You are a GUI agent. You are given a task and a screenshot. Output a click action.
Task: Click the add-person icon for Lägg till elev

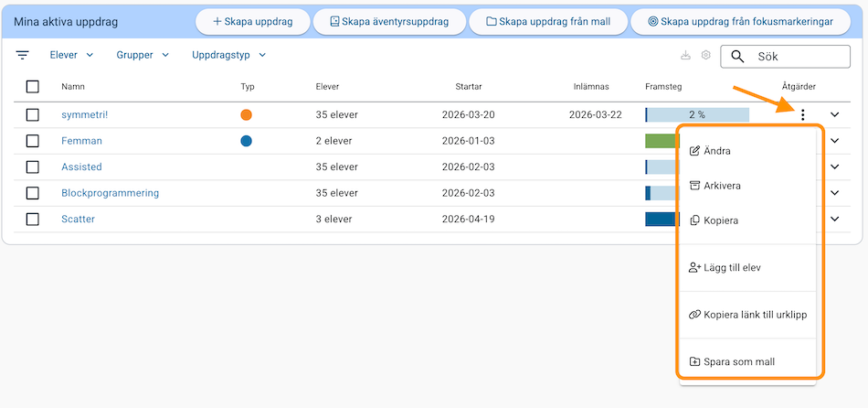(x=694, y=268)
